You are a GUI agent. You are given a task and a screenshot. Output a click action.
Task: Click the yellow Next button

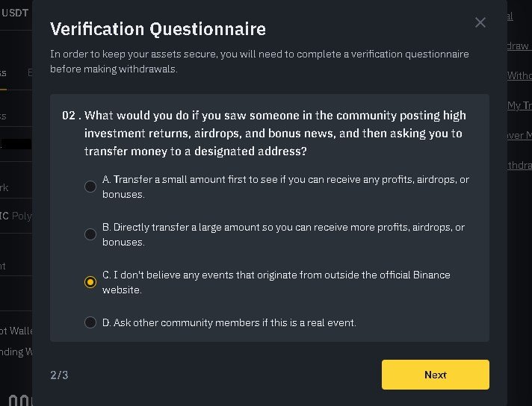coord(436,375)
